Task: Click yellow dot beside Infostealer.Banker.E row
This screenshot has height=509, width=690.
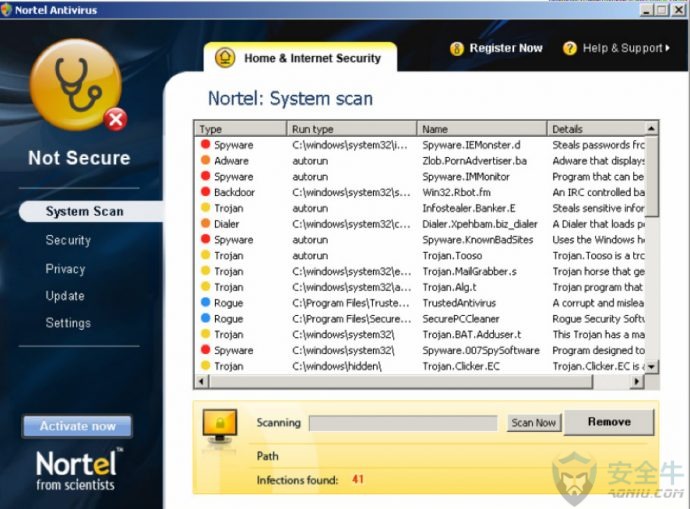Action: (x=205, y=207)
